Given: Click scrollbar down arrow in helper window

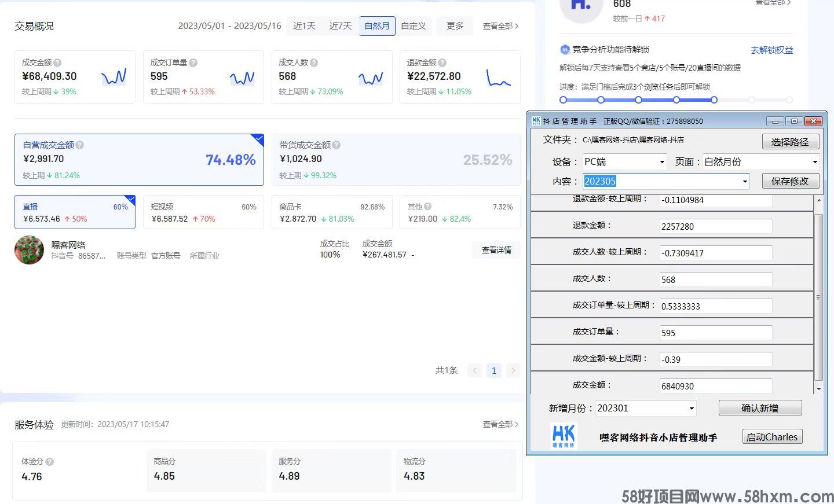Looking at the screenshot, I should pyautogui.click(x=818, y=389).
